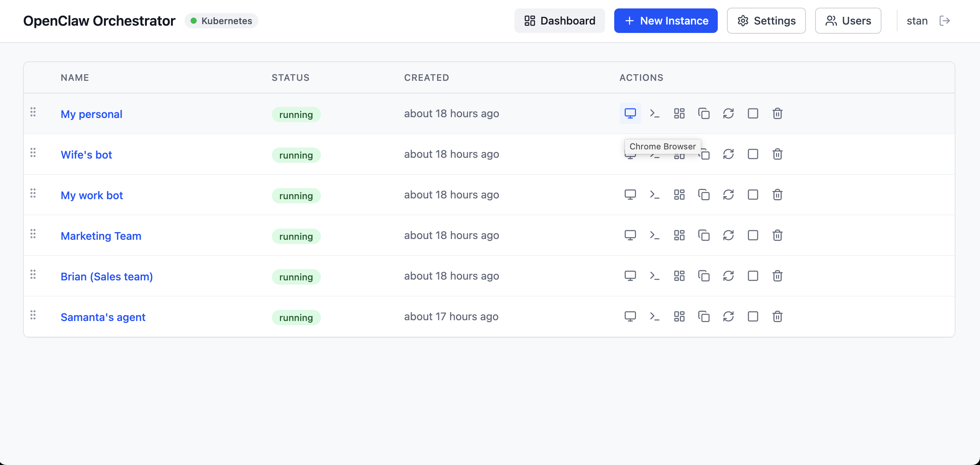Grab the drag handle for My personal
This screenshot has height=465, width=980.
pyautogui.click(x=33, y=112)
